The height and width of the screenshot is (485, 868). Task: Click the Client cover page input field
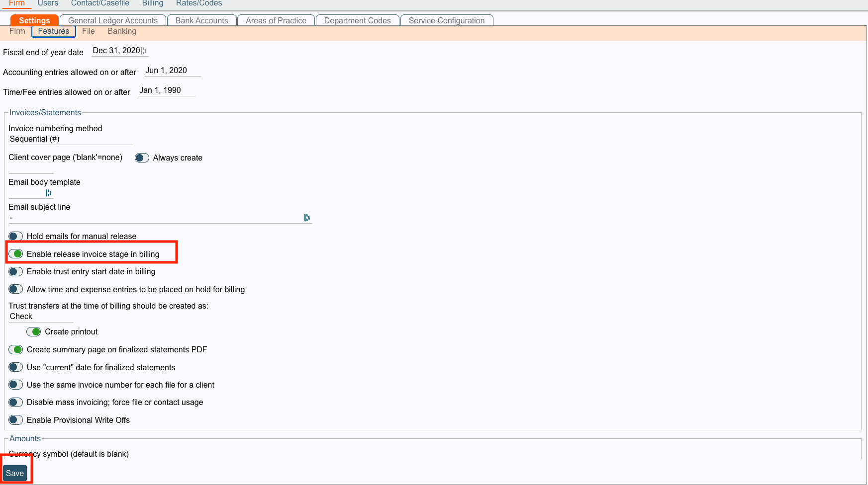click(x=31, y=168)
